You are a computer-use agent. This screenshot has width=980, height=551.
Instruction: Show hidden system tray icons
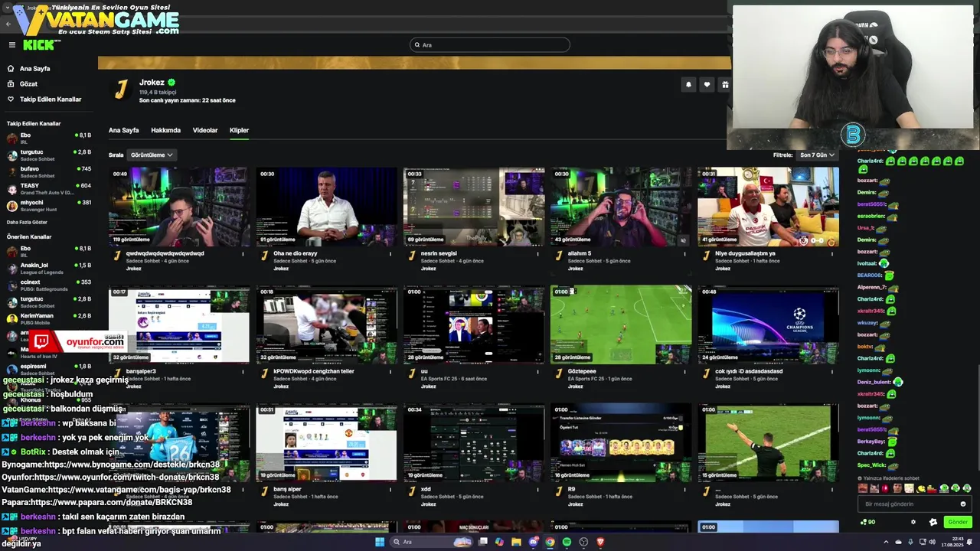coord(886,542)
